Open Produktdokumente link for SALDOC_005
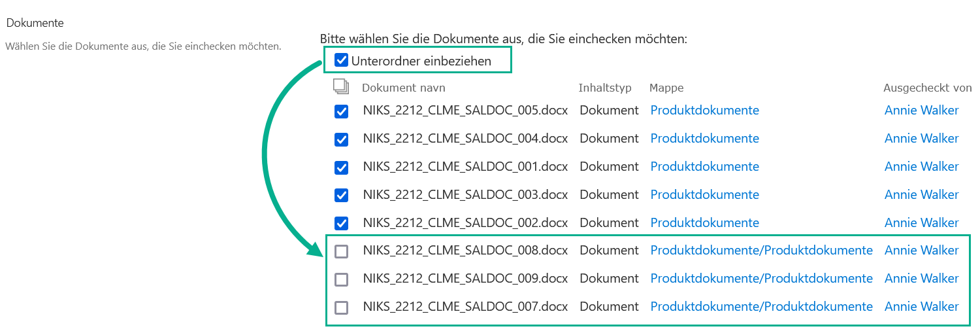 click(704, 111)
